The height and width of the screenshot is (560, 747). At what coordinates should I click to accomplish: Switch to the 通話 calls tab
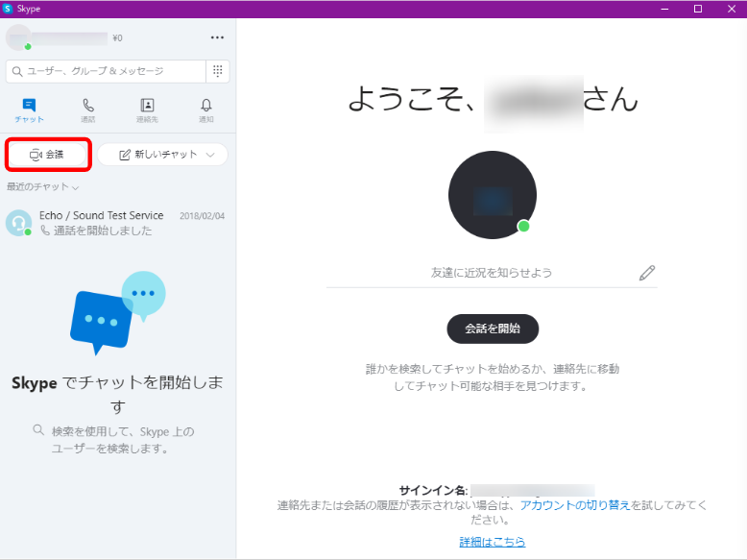pos(88,110)
